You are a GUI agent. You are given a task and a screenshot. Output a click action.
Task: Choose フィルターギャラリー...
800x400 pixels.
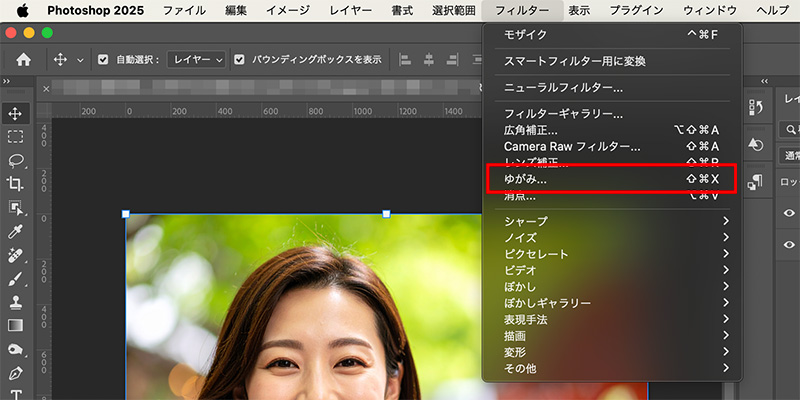(x=611, y=114)
